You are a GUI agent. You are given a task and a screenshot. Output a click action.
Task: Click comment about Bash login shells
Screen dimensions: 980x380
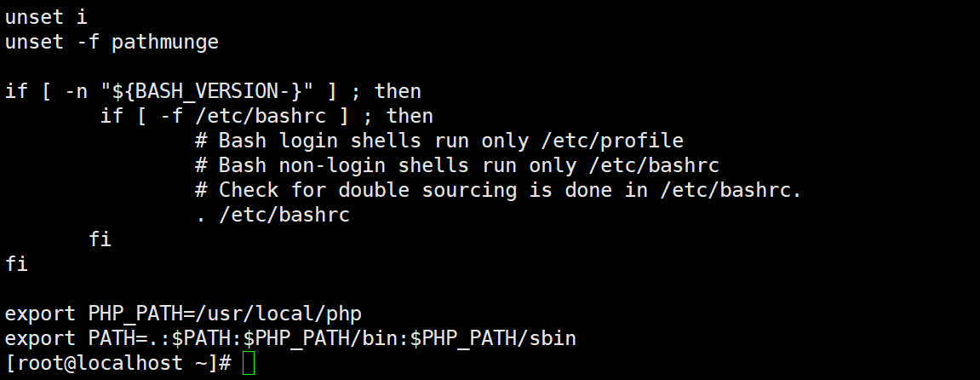click(439, 141)
